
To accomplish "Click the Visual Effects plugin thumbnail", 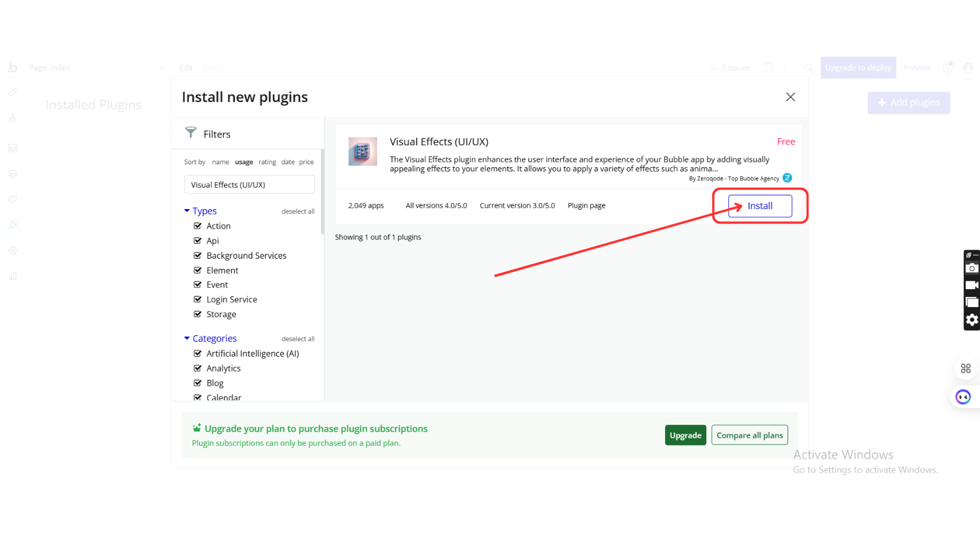I will point(363,152).
